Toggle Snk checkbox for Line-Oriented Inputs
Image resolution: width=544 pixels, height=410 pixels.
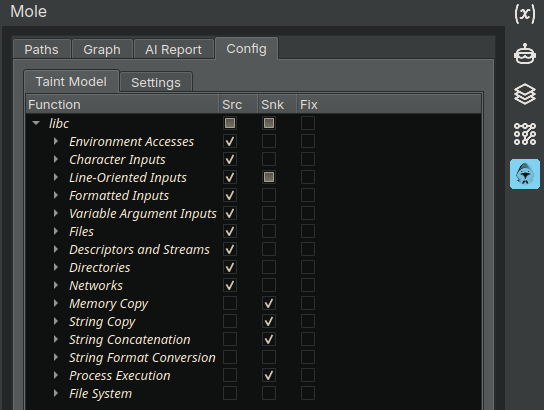(269, 177)
